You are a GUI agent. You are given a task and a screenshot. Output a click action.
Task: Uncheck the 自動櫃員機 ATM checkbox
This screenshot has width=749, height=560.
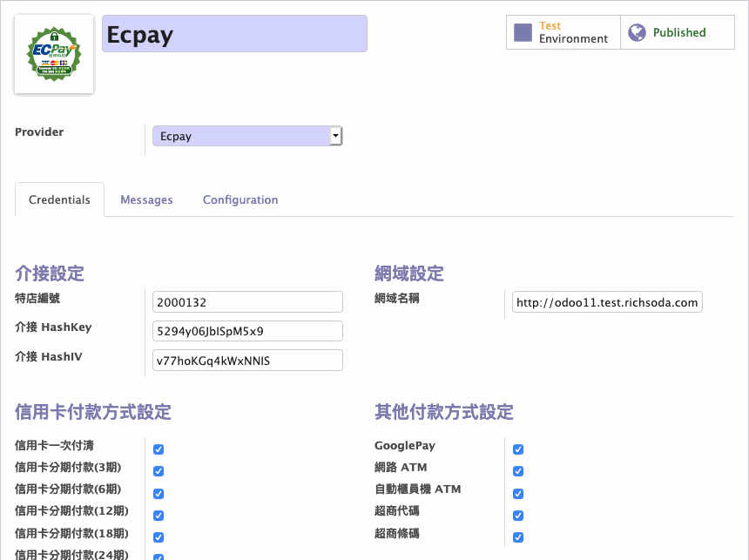coord(518,494)
